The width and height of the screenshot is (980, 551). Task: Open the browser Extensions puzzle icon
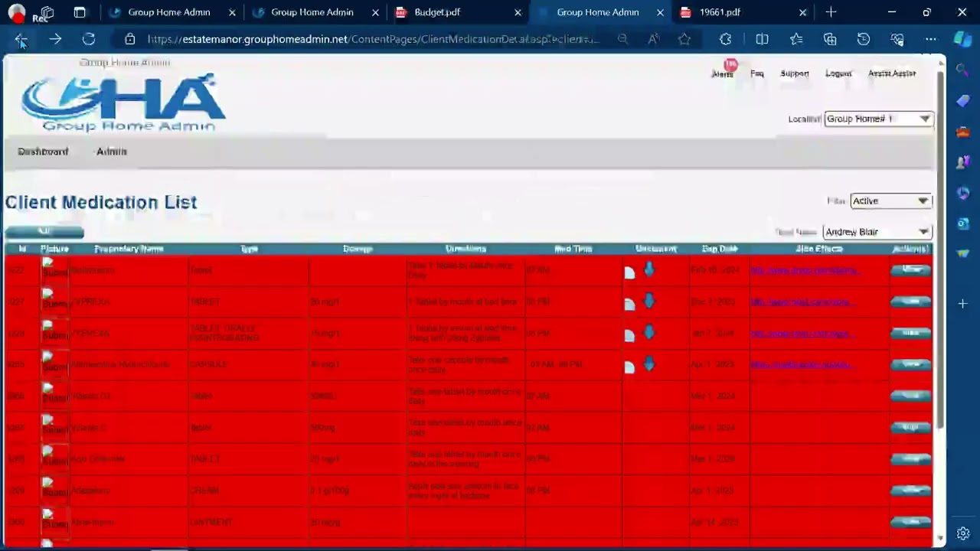[726, 39]
